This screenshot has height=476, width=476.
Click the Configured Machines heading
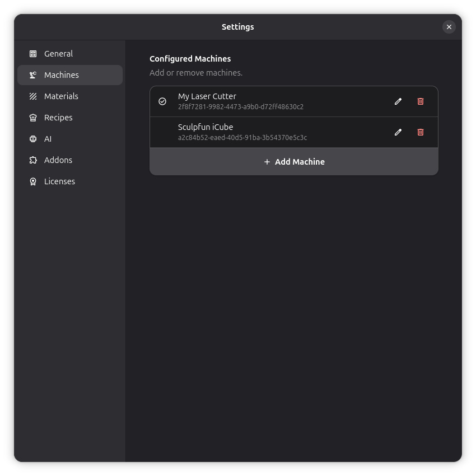coord(190,59)
